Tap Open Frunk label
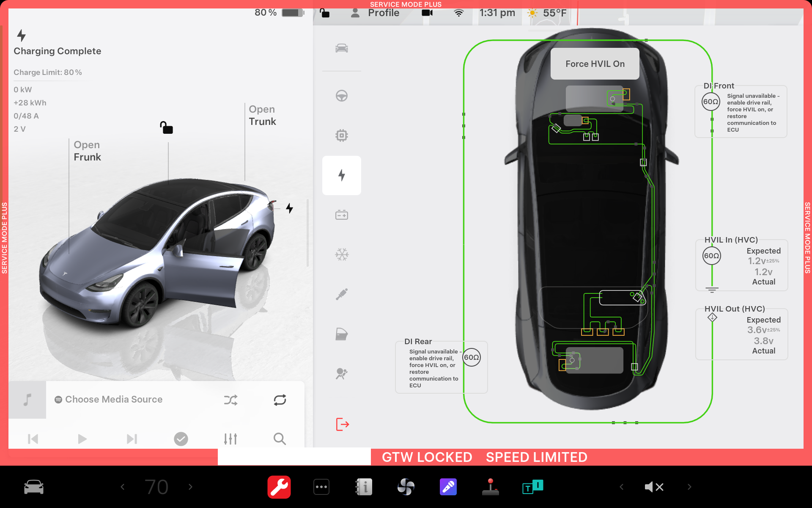This screenshot has height=508, width=812. click(87, 151)
